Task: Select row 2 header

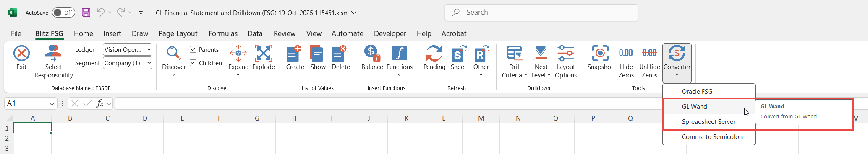Action: click(7, 138)
